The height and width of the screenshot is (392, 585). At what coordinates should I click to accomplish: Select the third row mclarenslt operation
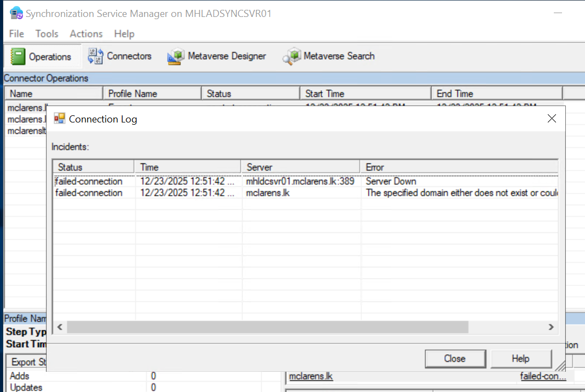click(26, 131)
